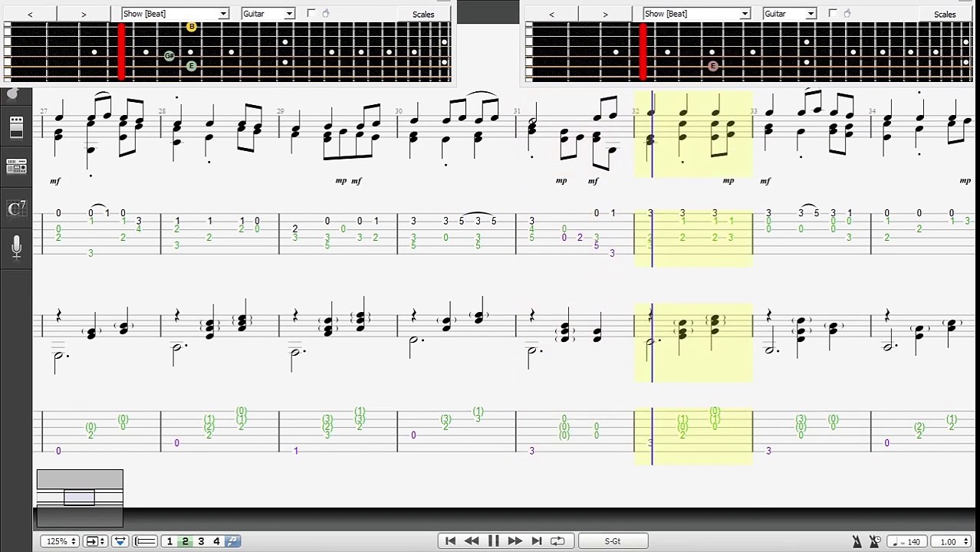Image resolution: width=980 pixels, height=552 pixels.
Task: Click bar number 34 in the score
Action: tap(872, 111)
